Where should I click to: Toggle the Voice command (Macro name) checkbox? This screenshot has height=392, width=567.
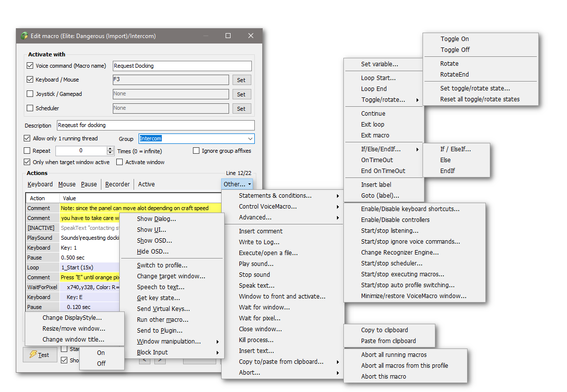30,66
